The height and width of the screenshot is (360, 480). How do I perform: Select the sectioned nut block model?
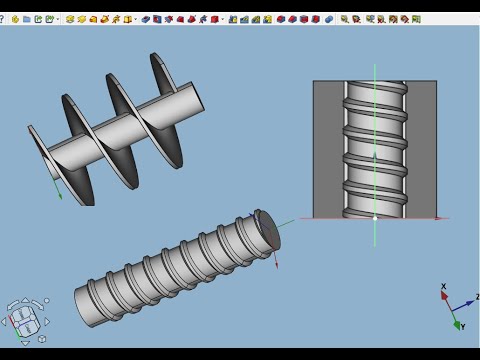(x=375, y=149)
